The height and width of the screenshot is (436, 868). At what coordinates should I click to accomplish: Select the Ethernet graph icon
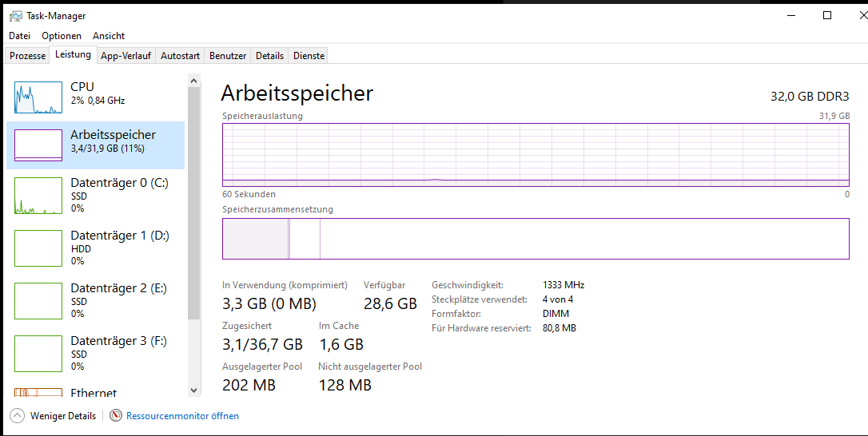point(38,393)
